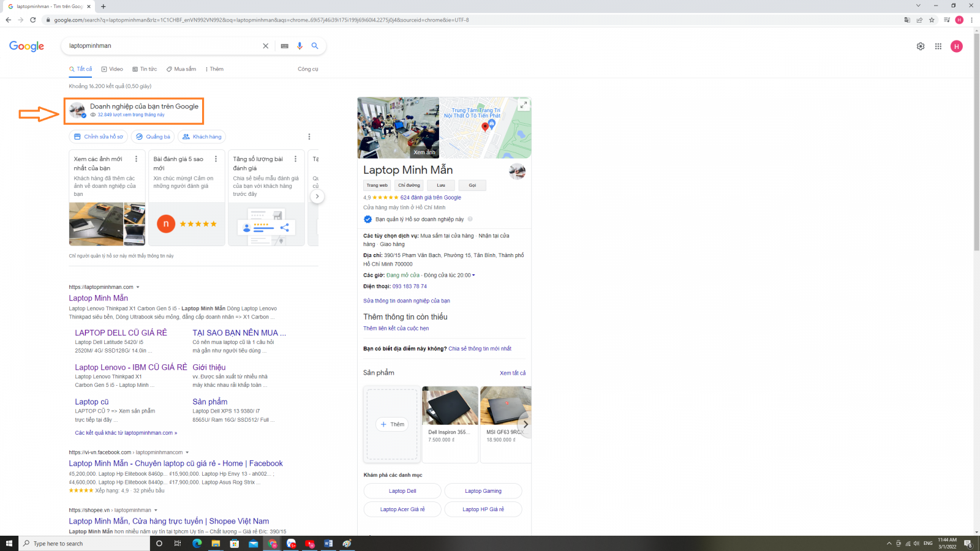Show next business profile cards with arrow

(317, 197)
